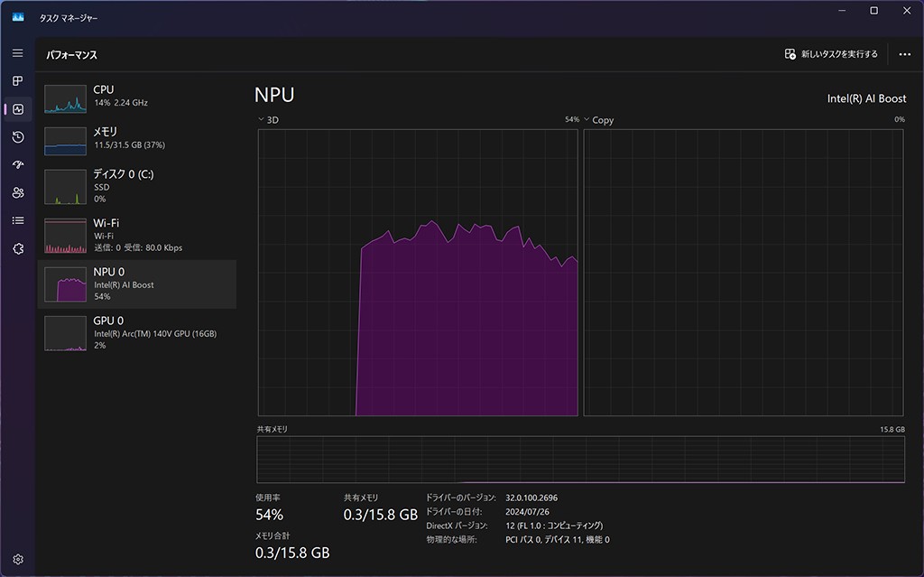Open the Services page puzzle icon

18,248
